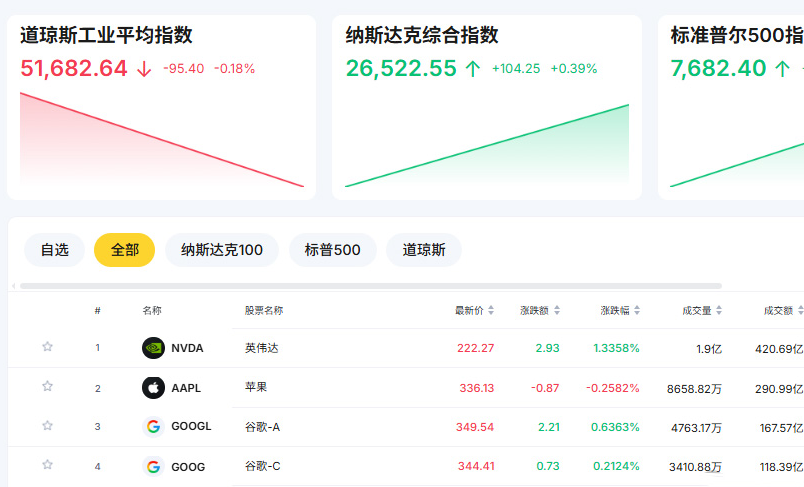Toggle the favorite star for AAPL
This screenshot has width=804, height=487.
point(47,386)
